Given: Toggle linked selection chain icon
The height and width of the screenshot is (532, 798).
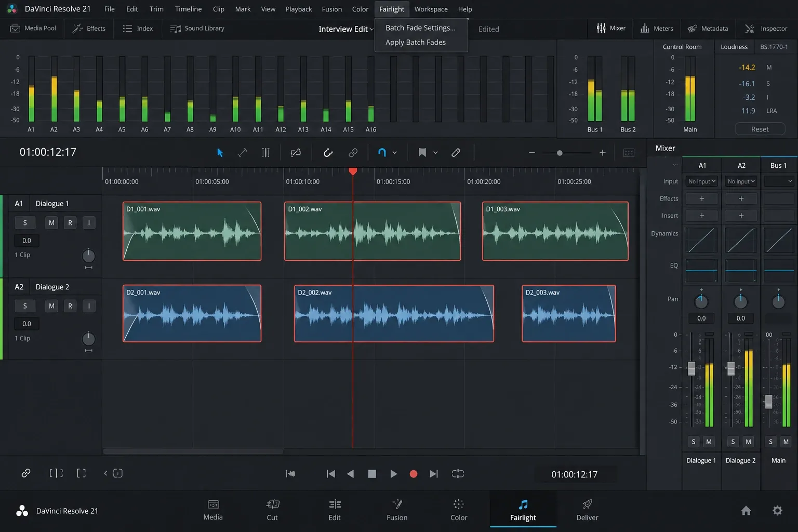Looking at the screenshot, I should (x=353, y=153).
